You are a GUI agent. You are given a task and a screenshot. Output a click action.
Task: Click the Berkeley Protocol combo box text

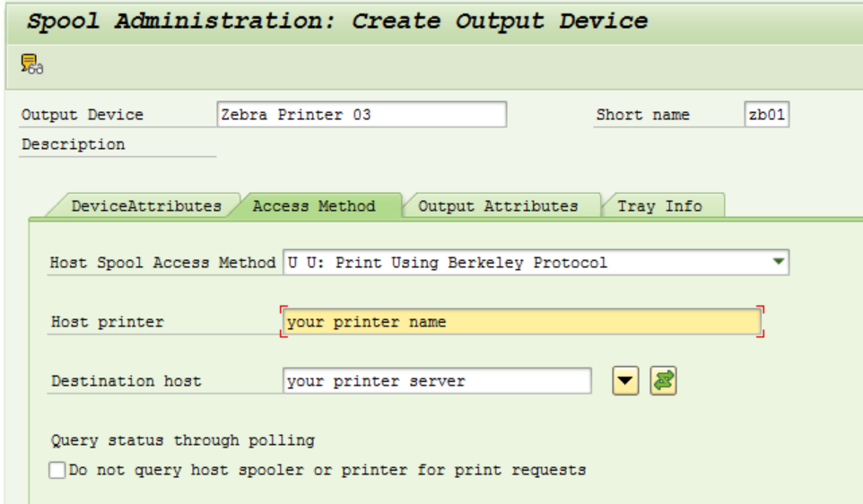pos(529,263)
